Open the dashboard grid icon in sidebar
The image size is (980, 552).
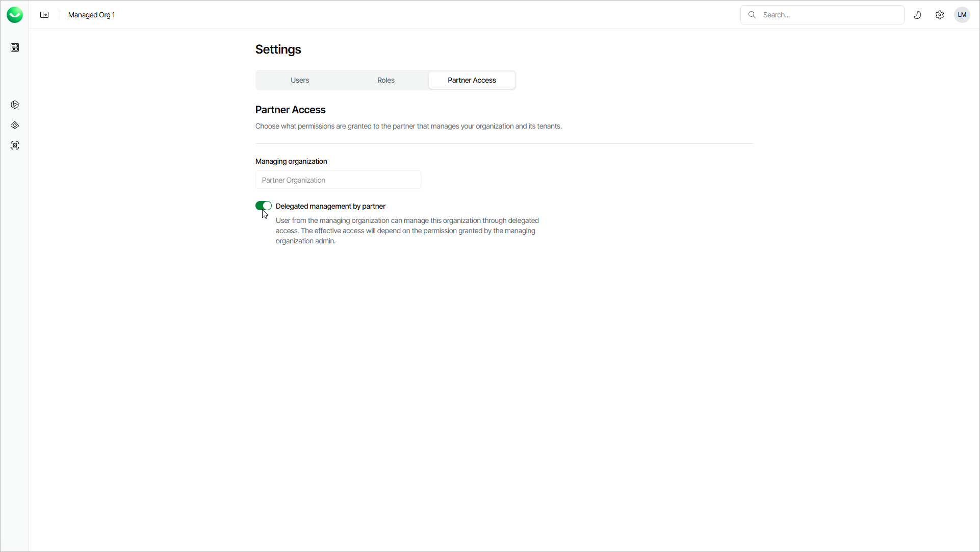[x=15, y=47]
